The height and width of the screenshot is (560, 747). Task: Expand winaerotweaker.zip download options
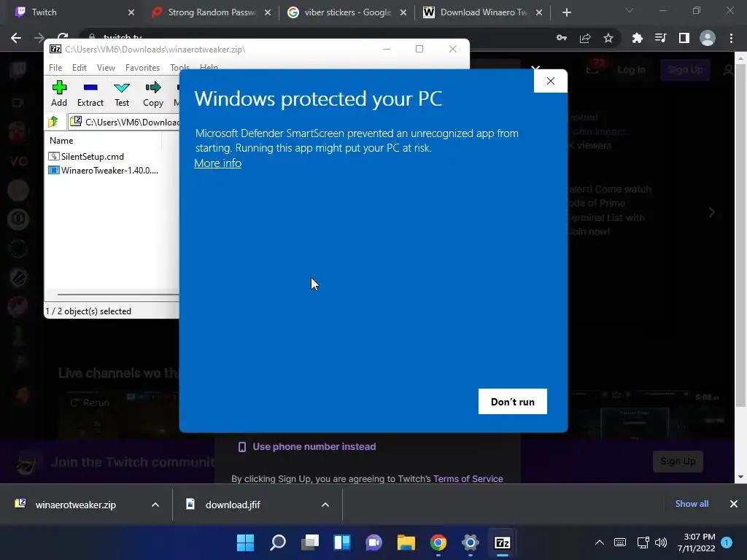pyautogui.click(x=155, y=505)
